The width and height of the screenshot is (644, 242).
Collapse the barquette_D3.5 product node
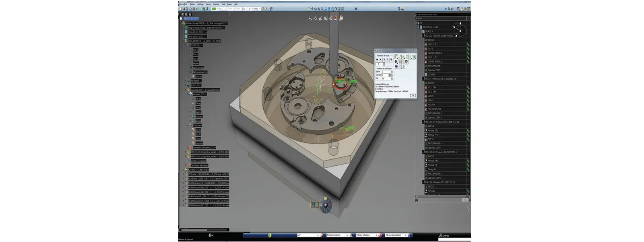(x=186, y=90)
